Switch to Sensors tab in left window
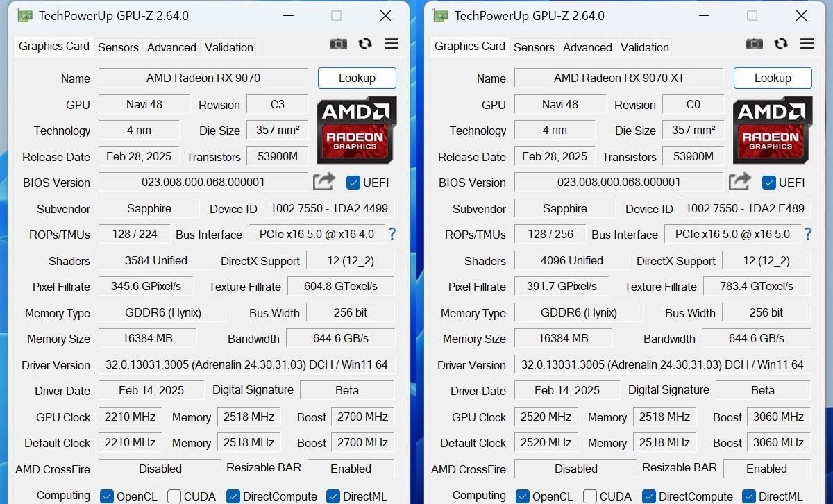The image size is (833, 504). tap(118, 47)
